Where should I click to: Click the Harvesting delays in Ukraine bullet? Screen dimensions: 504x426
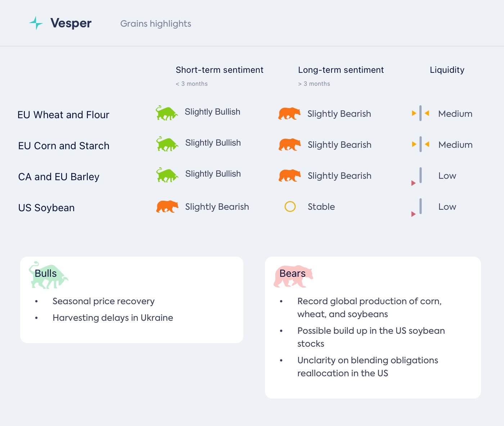pos(113,318)
